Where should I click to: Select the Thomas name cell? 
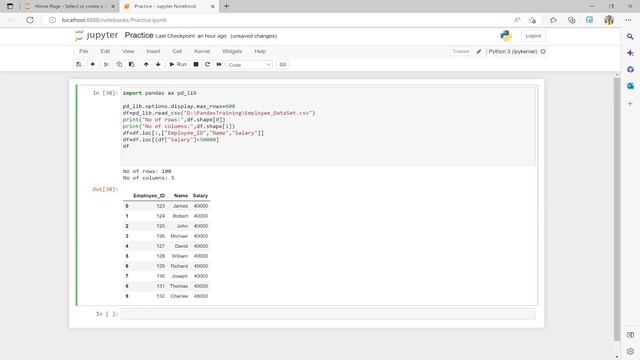tap(179, 286)
